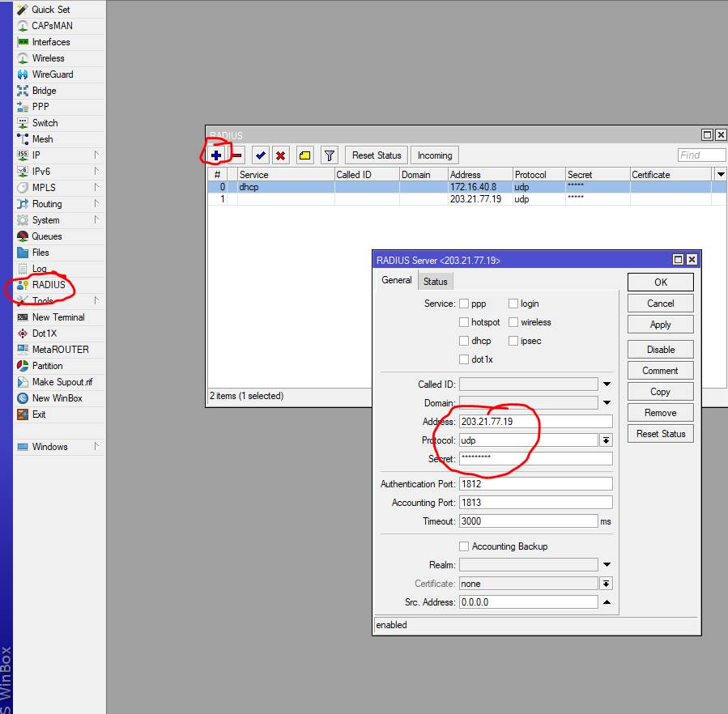
Task: Open the Filter funnel icon
Action: (329, 155)
